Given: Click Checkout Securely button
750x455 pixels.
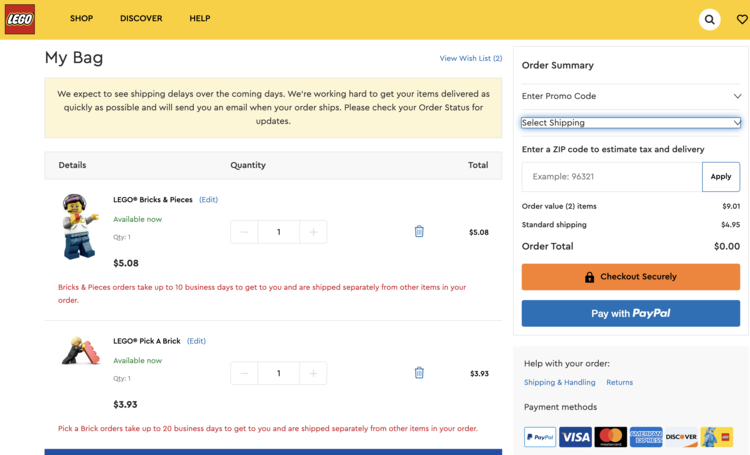Looking at the screenshot, I should (x=631, y=277).
